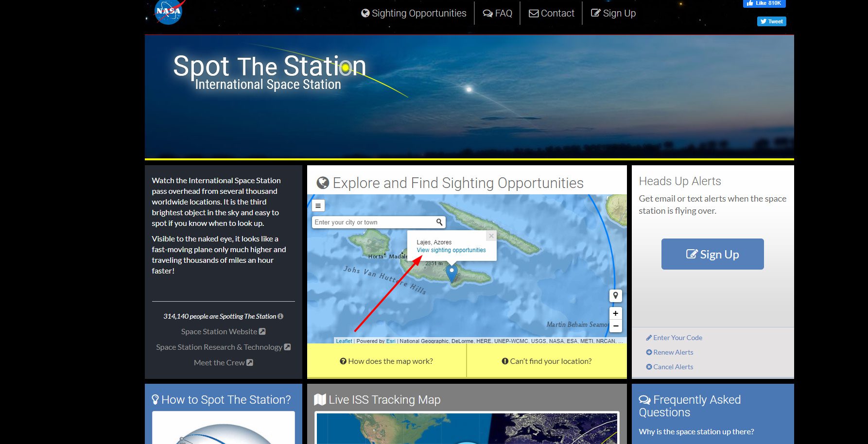Image resolution: width=868 pixels, height=444 pixels.
Task: Click the locate-me pin button on map
Action: (615, 295)
